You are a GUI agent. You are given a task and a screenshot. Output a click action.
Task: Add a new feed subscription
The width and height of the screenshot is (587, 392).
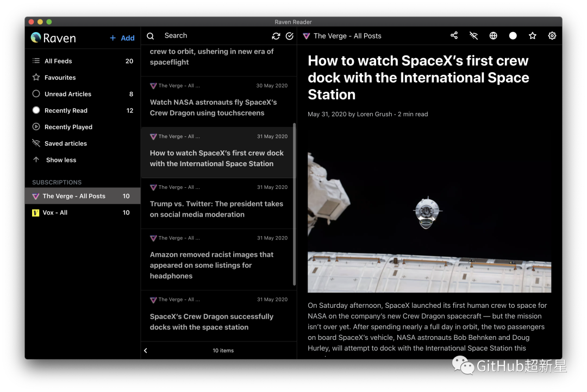pyautogui.click(x=122, y=38)
